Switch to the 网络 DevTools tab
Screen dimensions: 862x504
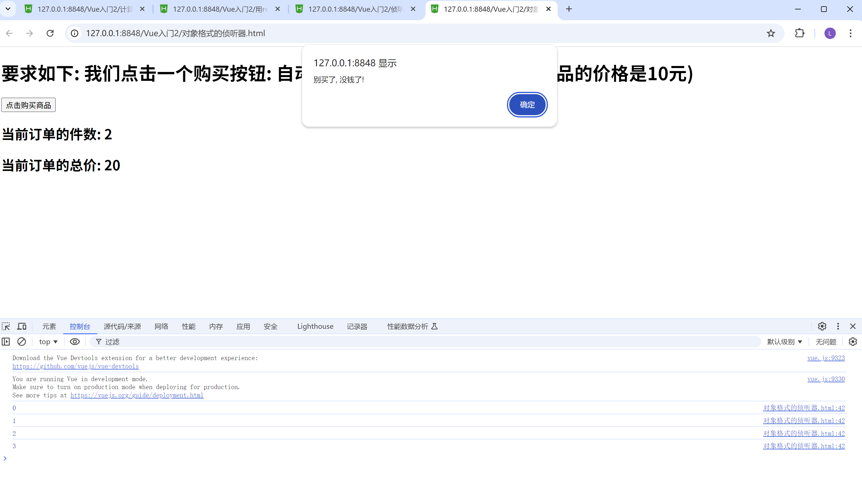[161, 326]
